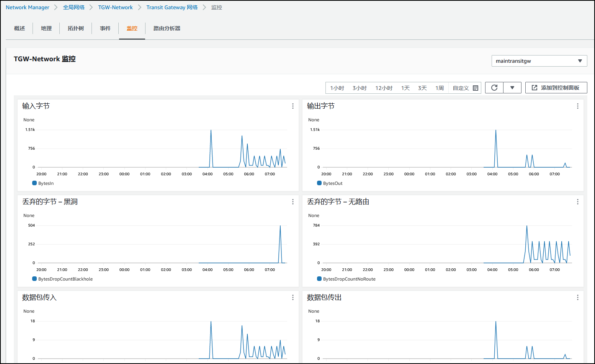Toggle the BytesIn legend swatch
Screen dimensions: 595x364
[x=34, y=183]
